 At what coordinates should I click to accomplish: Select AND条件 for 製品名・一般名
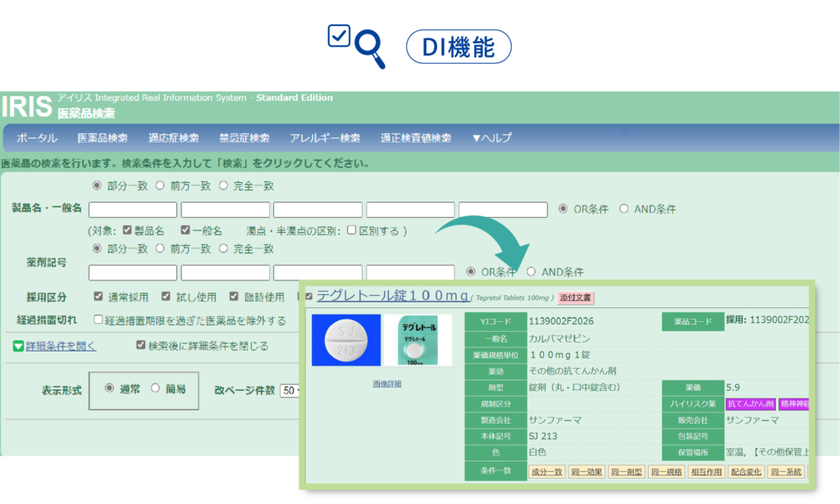point(624,209)
